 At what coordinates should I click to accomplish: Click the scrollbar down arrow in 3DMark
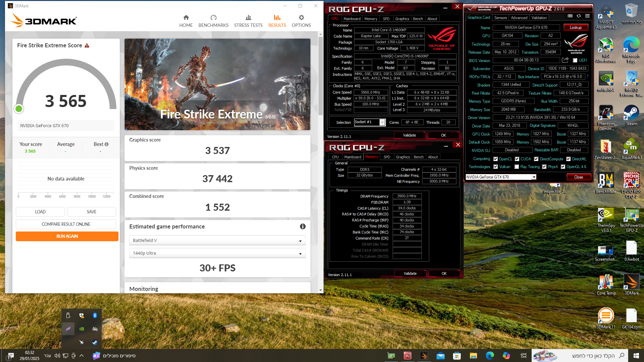320,290
